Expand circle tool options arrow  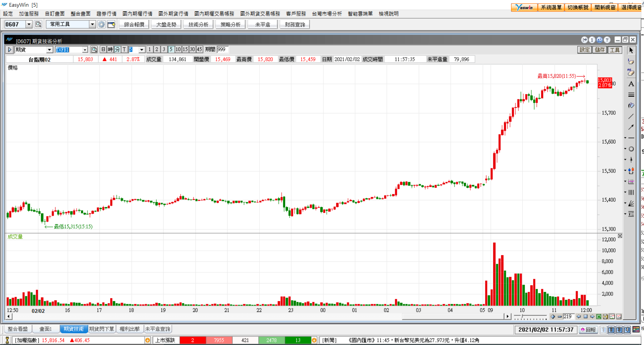click(x=625, y=149)
